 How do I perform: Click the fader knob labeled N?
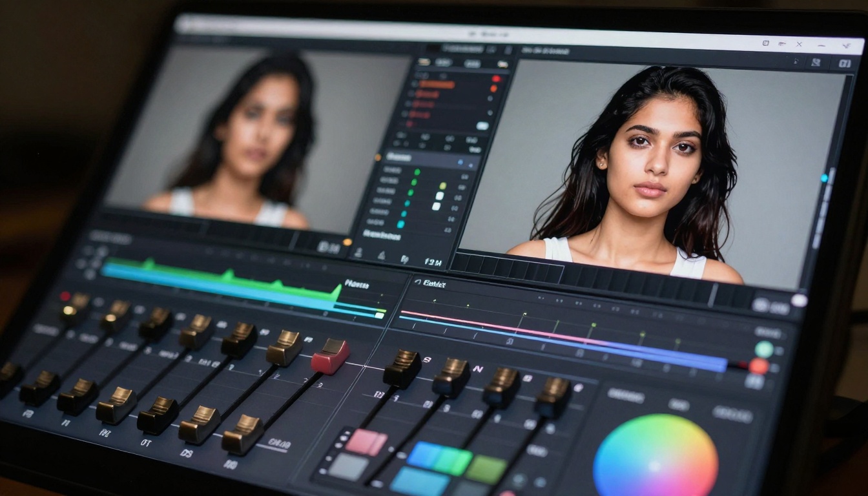point(451,377)
